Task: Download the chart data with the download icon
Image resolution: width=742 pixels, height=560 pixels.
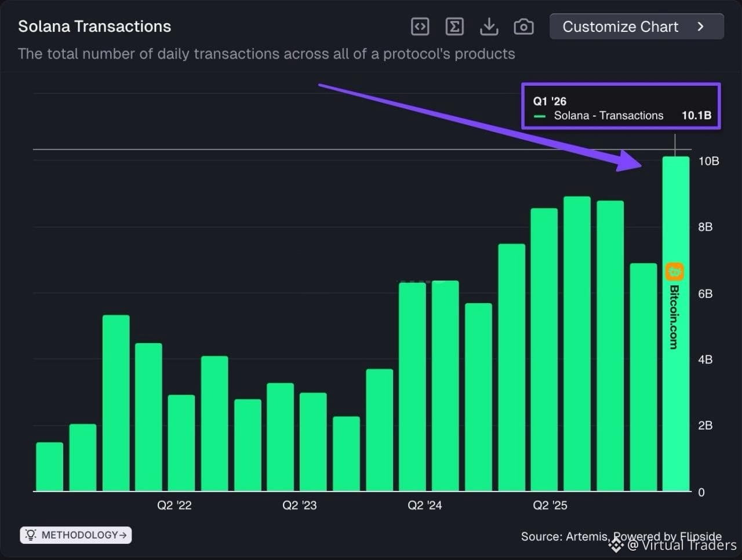Action: 489,27
